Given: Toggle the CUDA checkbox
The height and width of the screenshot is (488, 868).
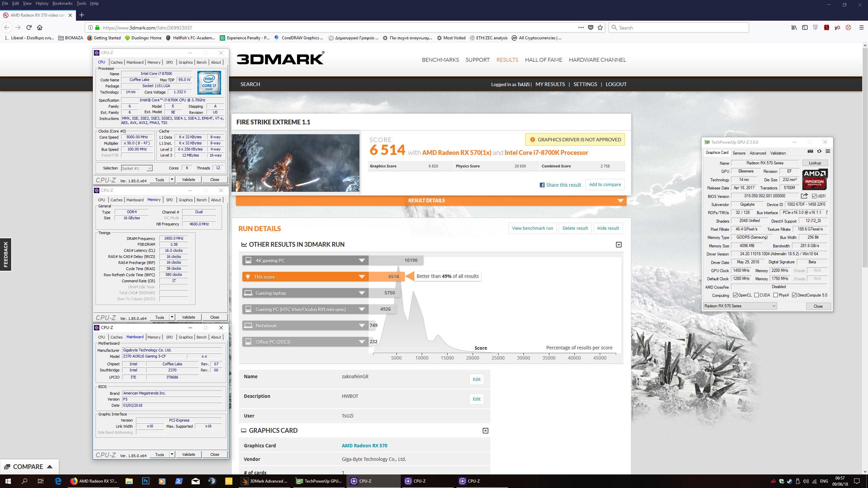Looking at the screenshot, I should tap(757, 295).
